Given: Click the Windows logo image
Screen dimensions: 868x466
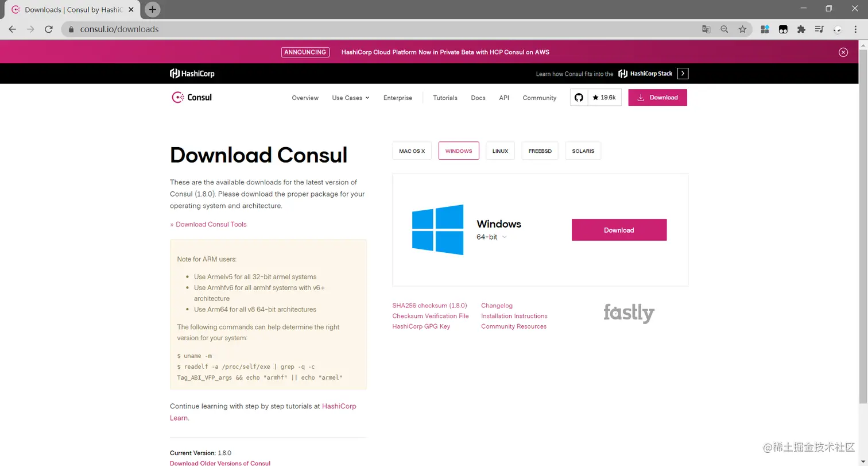Looking at the screenshot, I should (x=437, y=230).
